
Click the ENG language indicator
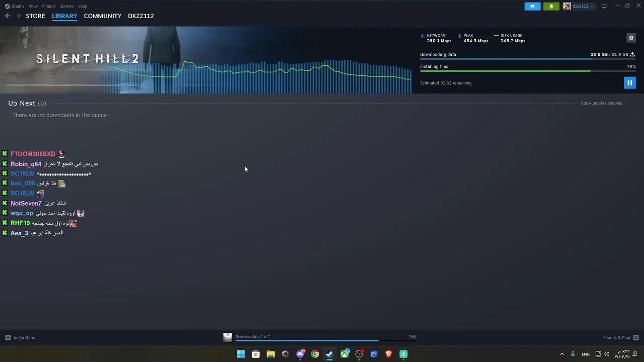tap(586, 354)
